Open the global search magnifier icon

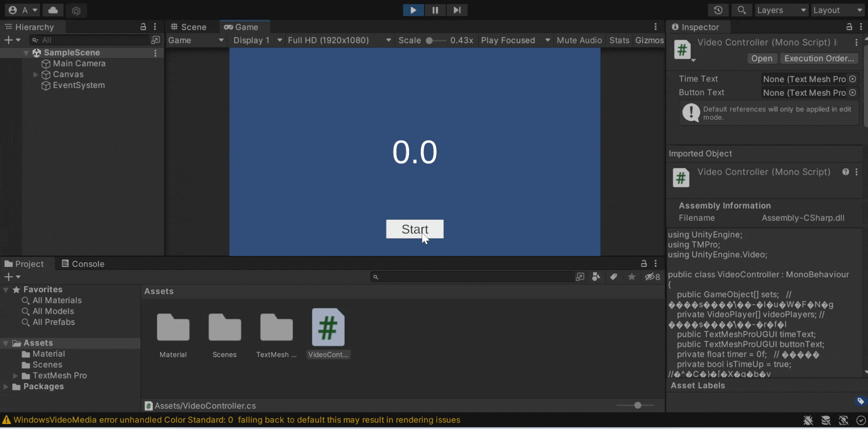click(742, 10)
